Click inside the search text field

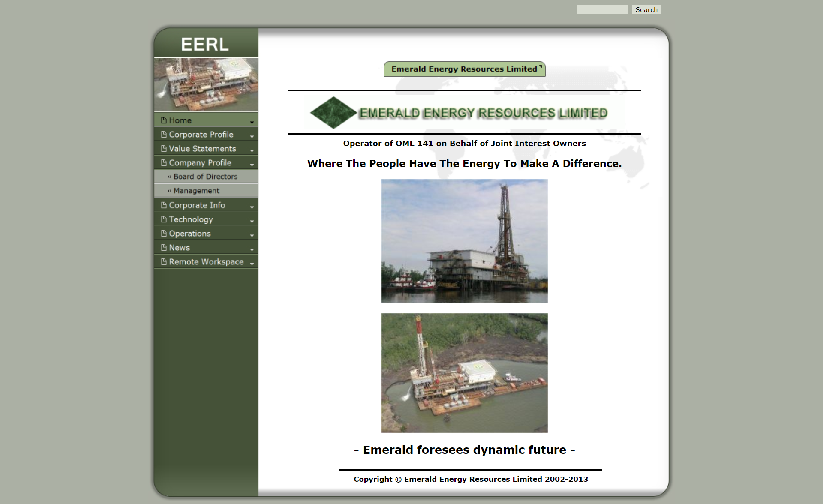(x=602, y=9)
